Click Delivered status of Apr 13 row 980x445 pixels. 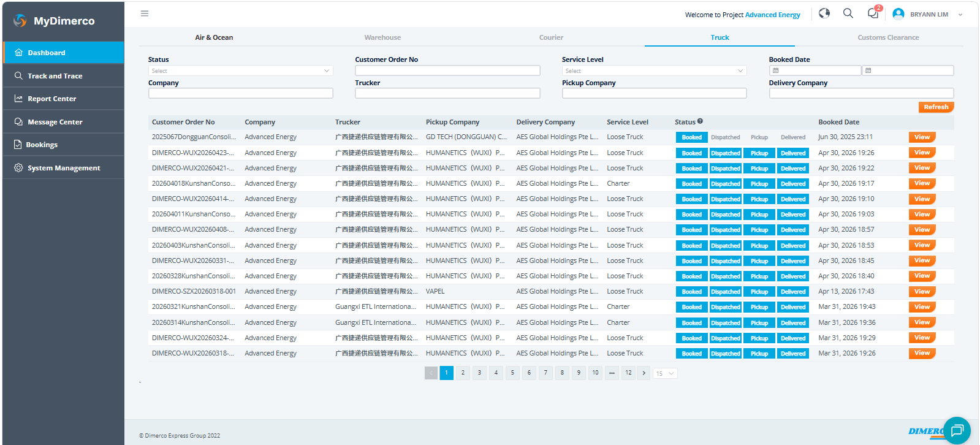click(x=793, y=292)
